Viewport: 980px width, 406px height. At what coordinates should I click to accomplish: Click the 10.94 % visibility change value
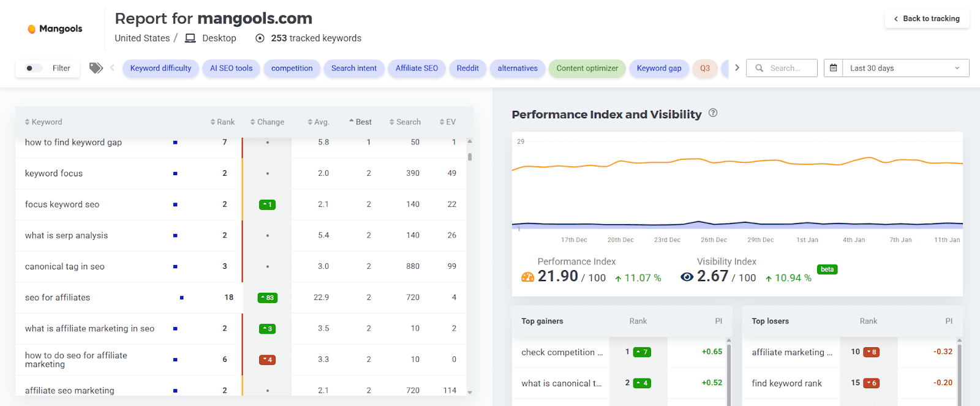pyautogui.click(x=788, y=278)
